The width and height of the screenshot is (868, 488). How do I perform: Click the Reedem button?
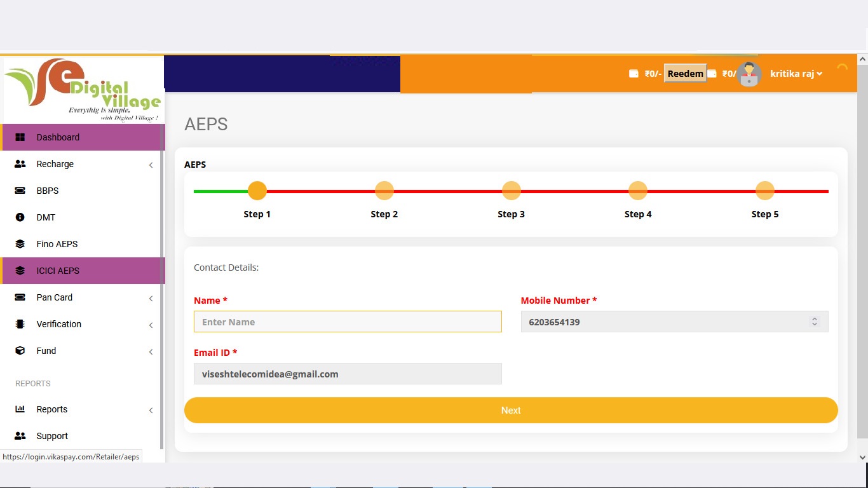click(685, 74)
